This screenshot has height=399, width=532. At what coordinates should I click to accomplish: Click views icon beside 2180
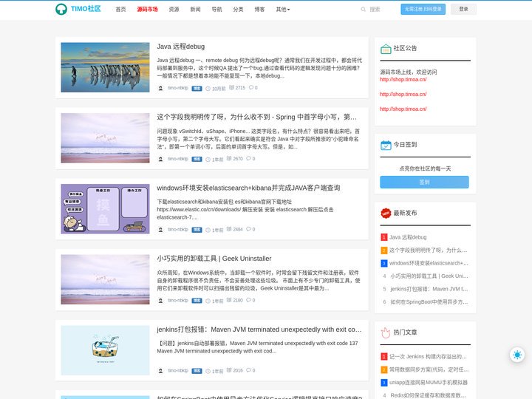click(229, 300)
